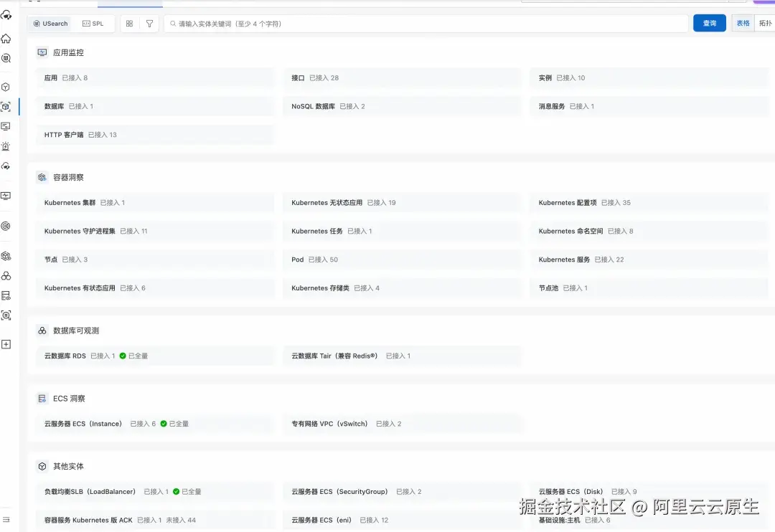Screen dimensions: 775x532
Task: Enable USearch mode
Action: (49, 23)
